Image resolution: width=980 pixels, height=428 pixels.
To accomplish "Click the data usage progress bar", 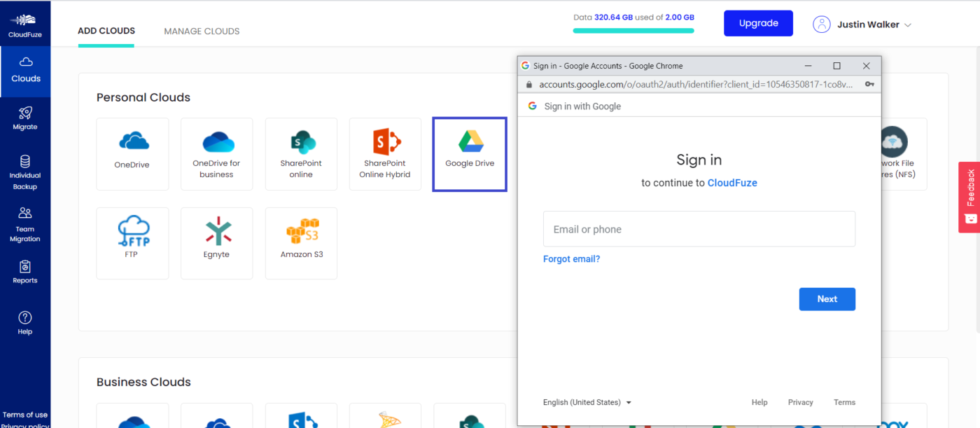I will [x=633, y=31].
